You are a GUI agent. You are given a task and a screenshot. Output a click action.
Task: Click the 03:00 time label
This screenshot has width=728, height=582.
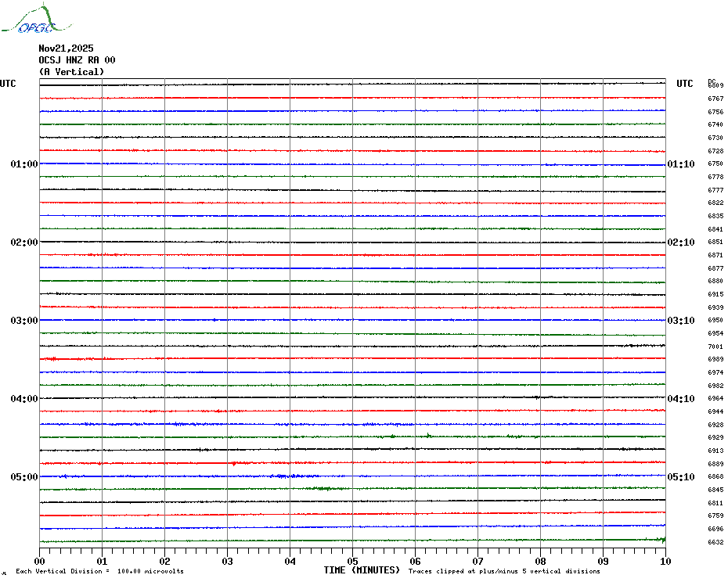[24, 320]
